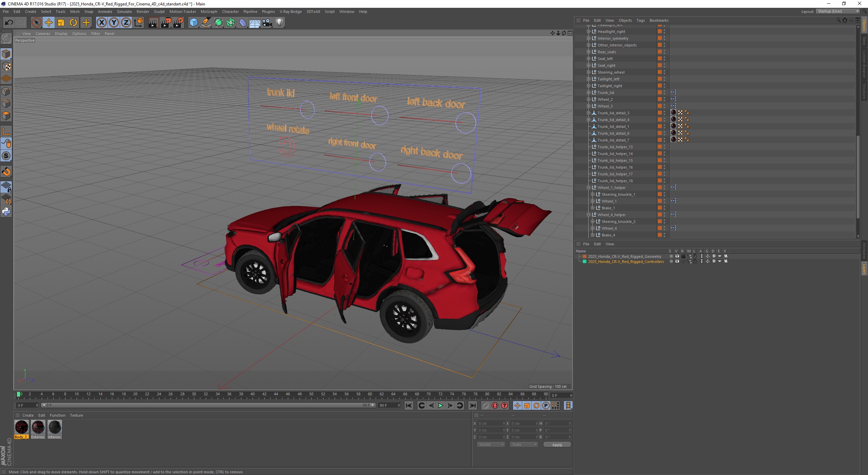Click the Floor environment icon
The height and width of the screenshot is (475, 868).
(x=255, y=23)
